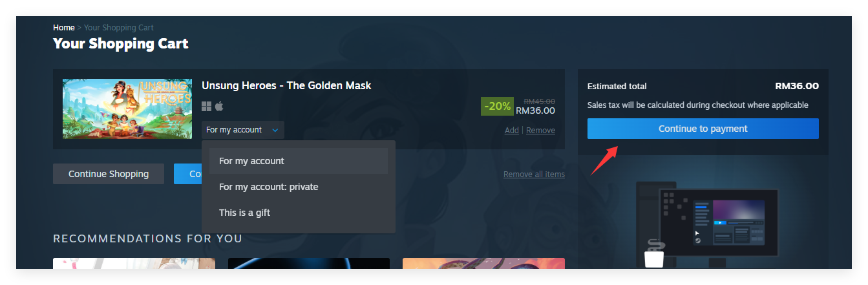The height and width of the screenshot is (285, 868).
Task: Go to Home via breadcrumb
Action: [64, 28]
